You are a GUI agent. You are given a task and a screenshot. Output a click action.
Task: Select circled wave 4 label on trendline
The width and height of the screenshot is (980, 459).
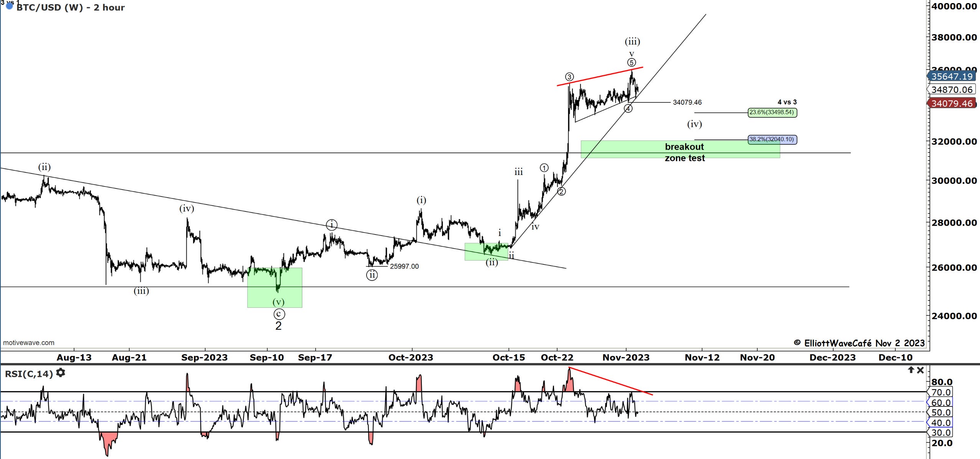coord(628,109)
